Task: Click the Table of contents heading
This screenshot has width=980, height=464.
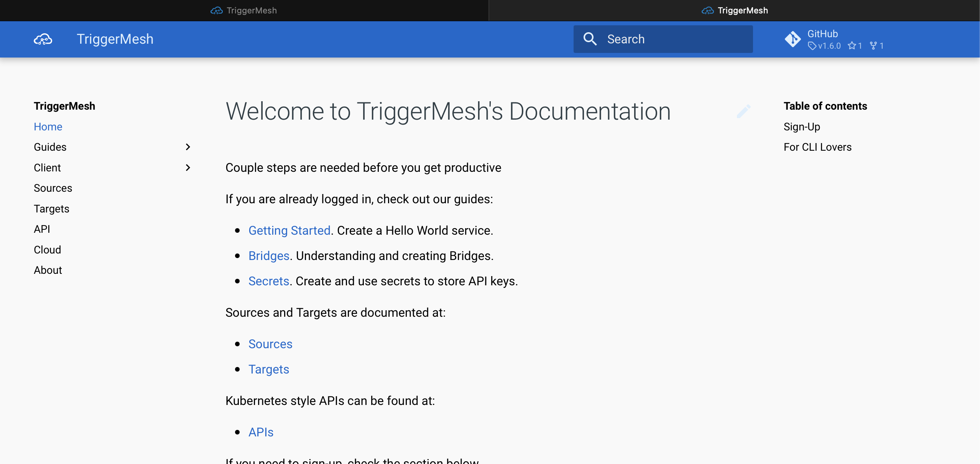Action: [x=825, y=106]
